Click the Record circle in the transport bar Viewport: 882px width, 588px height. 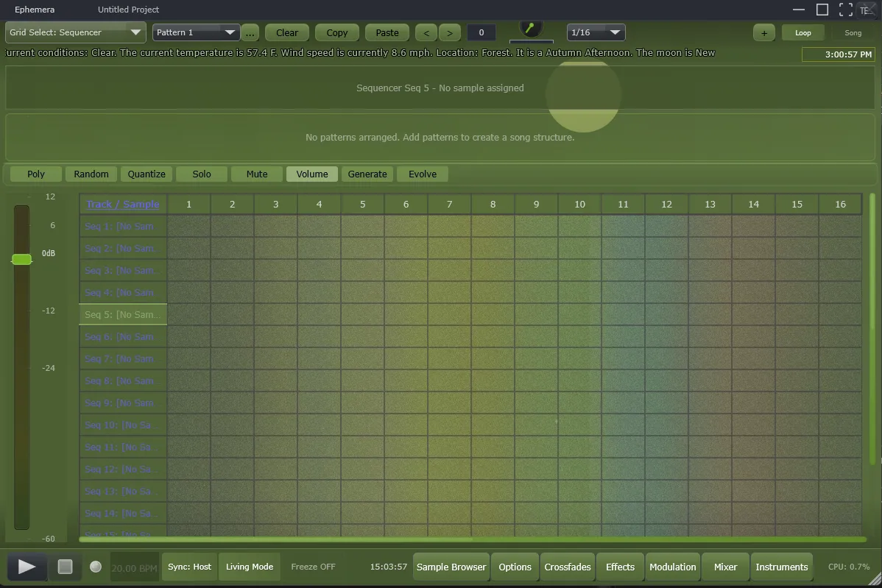coord(95,567)
